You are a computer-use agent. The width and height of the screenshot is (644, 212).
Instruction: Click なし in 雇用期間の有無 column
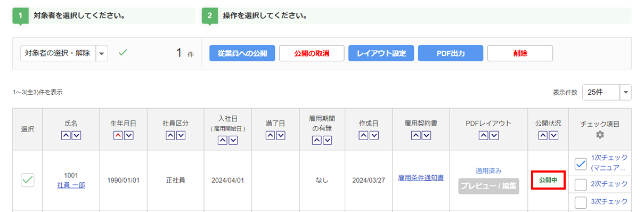pyautogui.click(x=322, y=180)
